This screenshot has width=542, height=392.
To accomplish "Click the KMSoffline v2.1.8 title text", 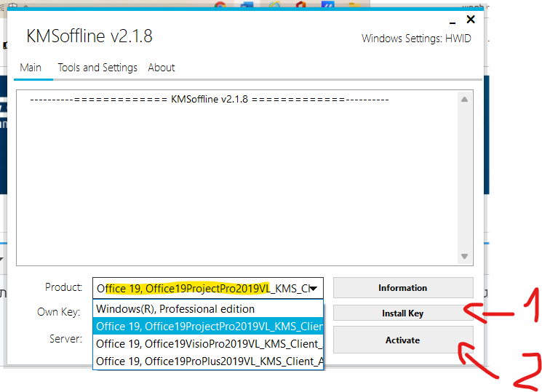I will pyautogui.click(x=89, y=36).
